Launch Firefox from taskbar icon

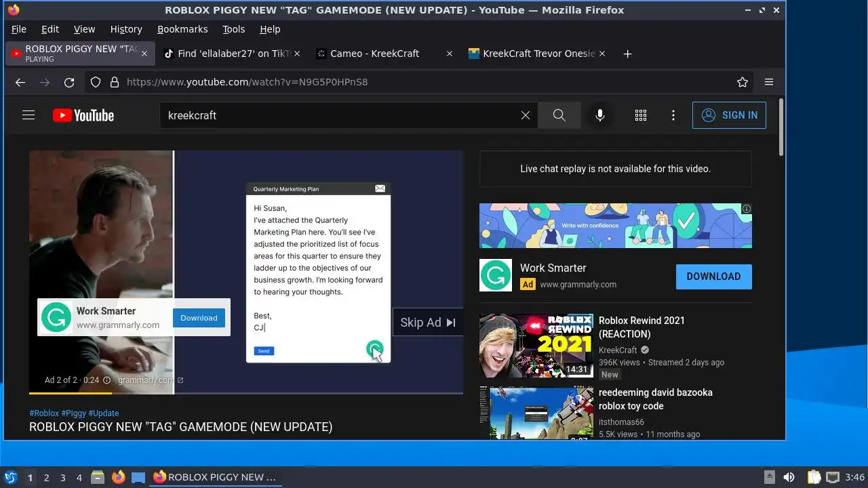(x=118, y=477)
